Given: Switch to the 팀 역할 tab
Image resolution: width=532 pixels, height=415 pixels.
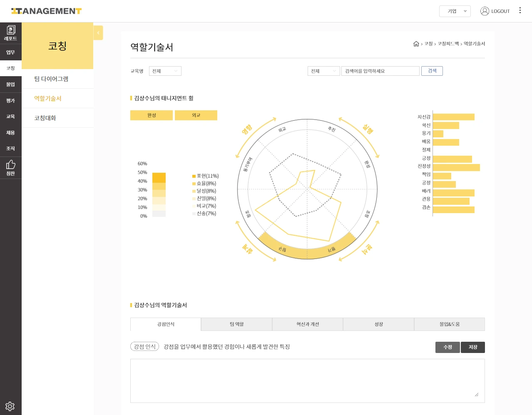Looking at the screenshot, I should click(x=236, y=324).
